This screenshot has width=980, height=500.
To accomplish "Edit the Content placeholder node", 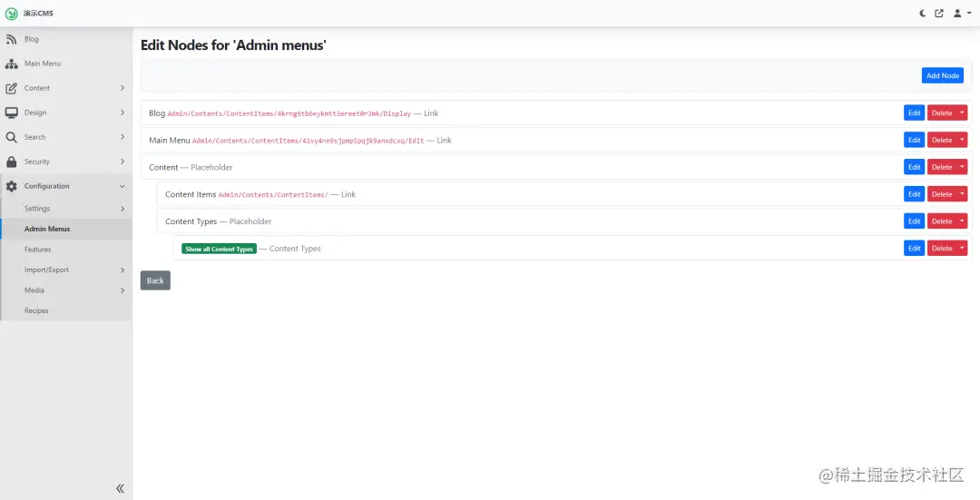I will point(914,167).
